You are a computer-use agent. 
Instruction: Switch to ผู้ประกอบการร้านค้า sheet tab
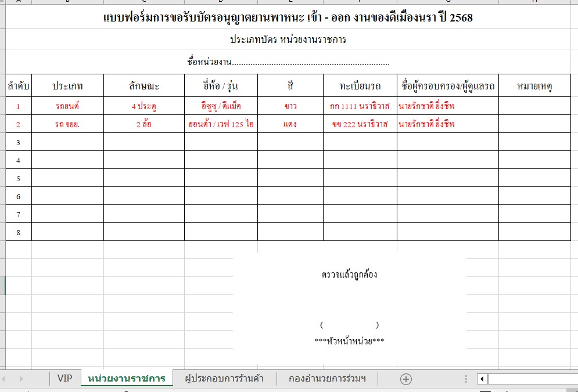pyautogui.click(x=224, y=379)
